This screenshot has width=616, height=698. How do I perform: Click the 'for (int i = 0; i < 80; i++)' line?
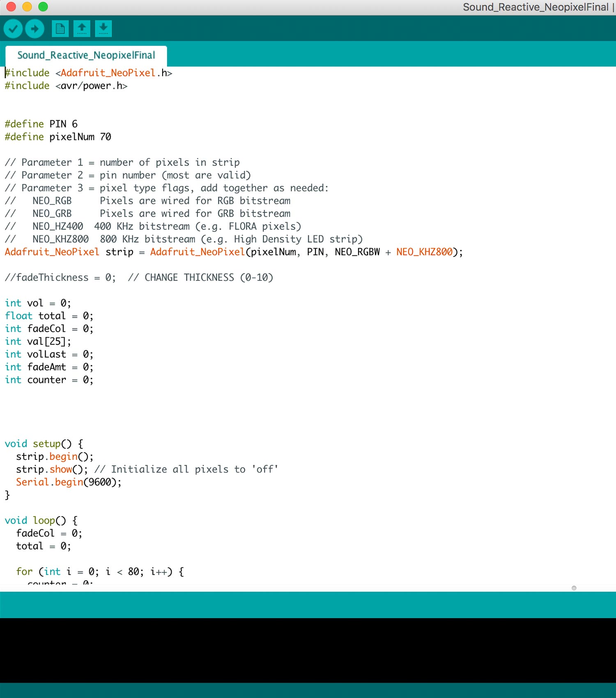[x=100, y=572]
